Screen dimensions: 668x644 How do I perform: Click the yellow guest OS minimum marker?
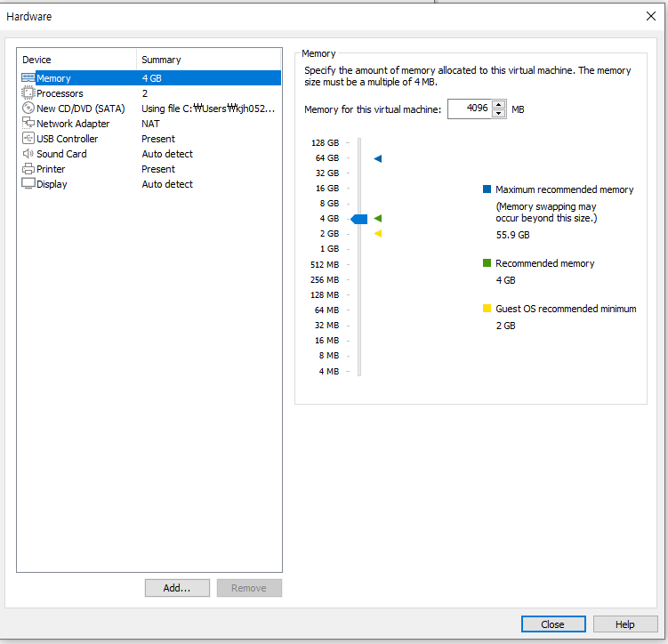tap(378, 233)
